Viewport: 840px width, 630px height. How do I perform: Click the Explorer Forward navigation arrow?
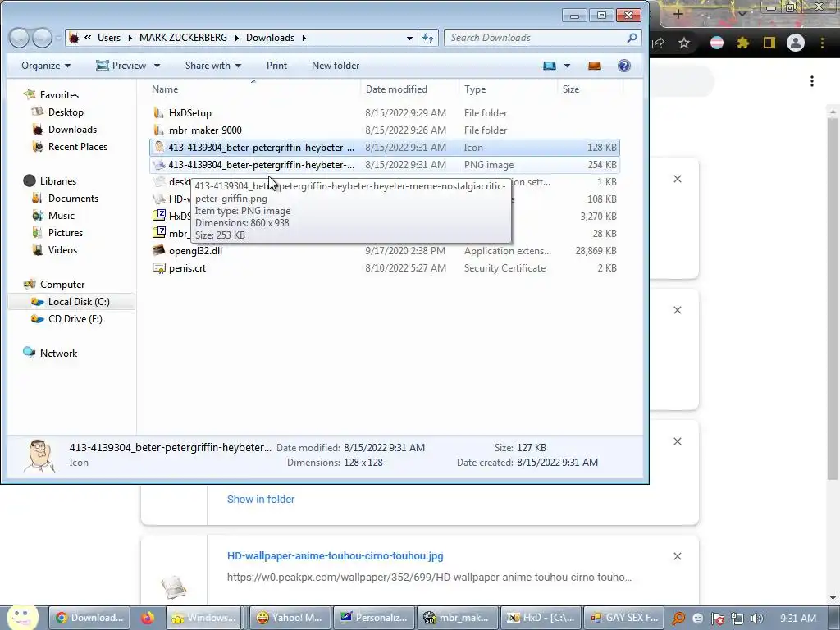coord(42,38)
